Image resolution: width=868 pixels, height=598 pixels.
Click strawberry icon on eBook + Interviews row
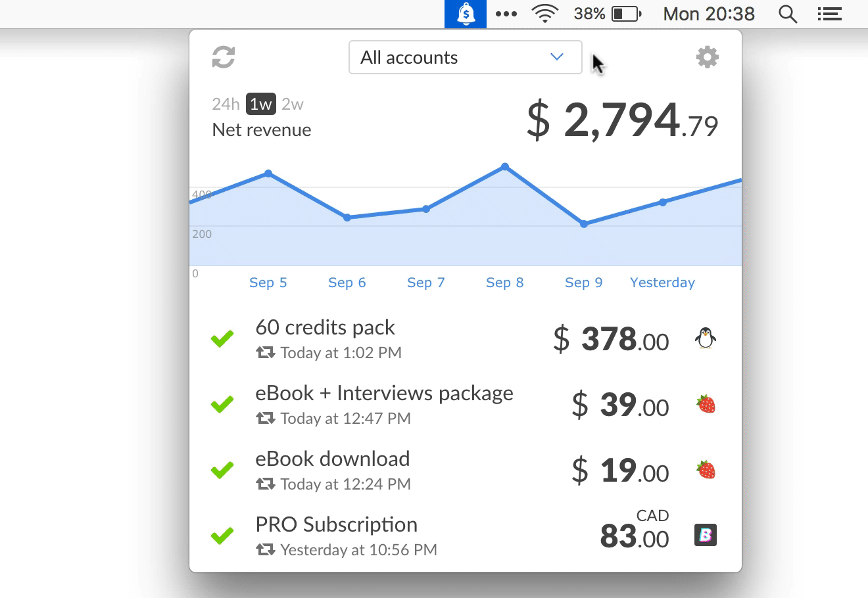[706, 404]
